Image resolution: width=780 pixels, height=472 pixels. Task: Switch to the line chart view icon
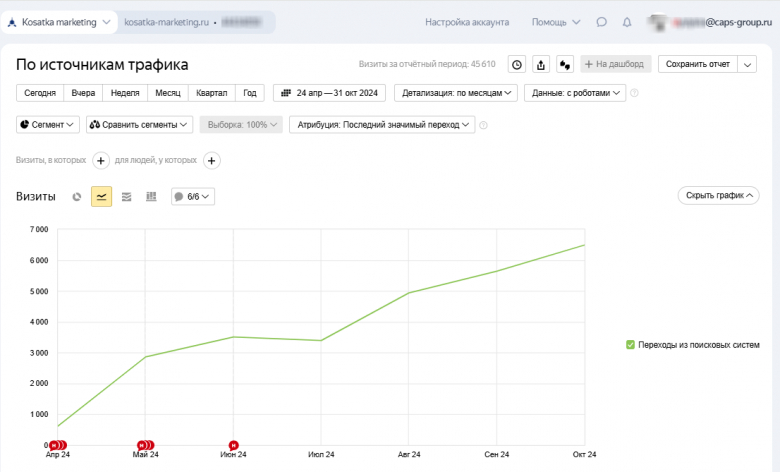point(101,197)
